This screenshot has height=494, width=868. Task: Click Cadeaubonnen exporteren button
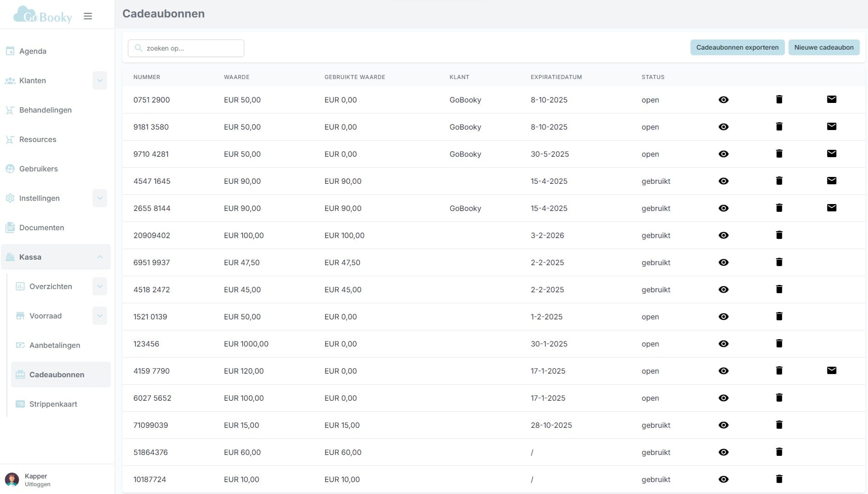pos(737,47)
